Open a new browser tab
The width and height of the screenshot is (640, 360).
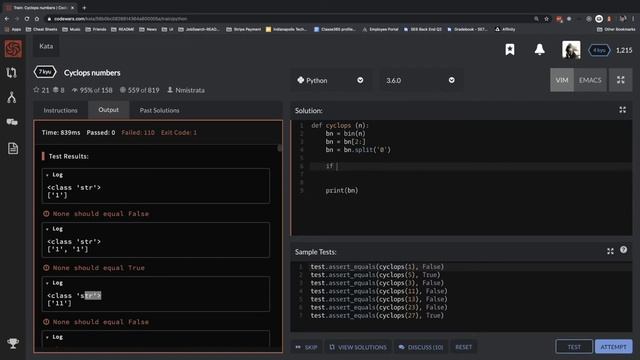point(84,7)
